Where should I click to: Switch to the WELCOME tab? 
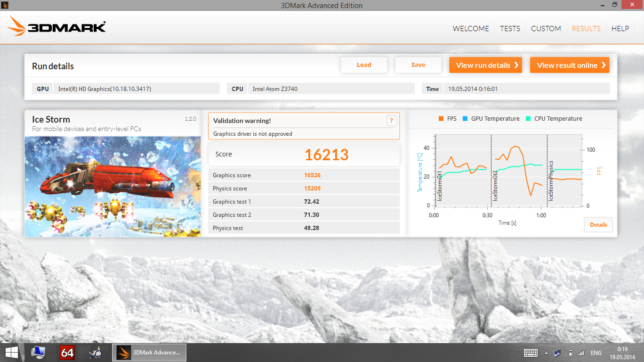(x=471, y=28)
